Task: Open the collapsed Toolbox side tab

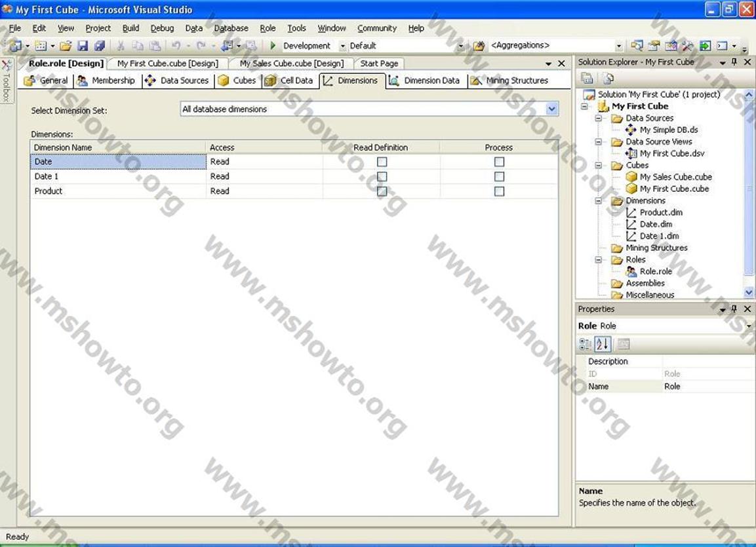Action: coord(7,80)
